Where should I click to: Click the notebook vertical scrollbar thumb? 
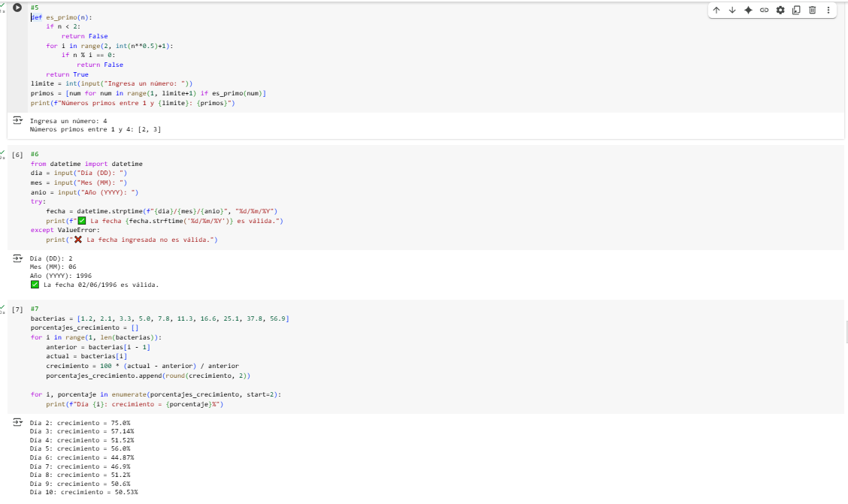pyautogui.click(x=846, y=332)
